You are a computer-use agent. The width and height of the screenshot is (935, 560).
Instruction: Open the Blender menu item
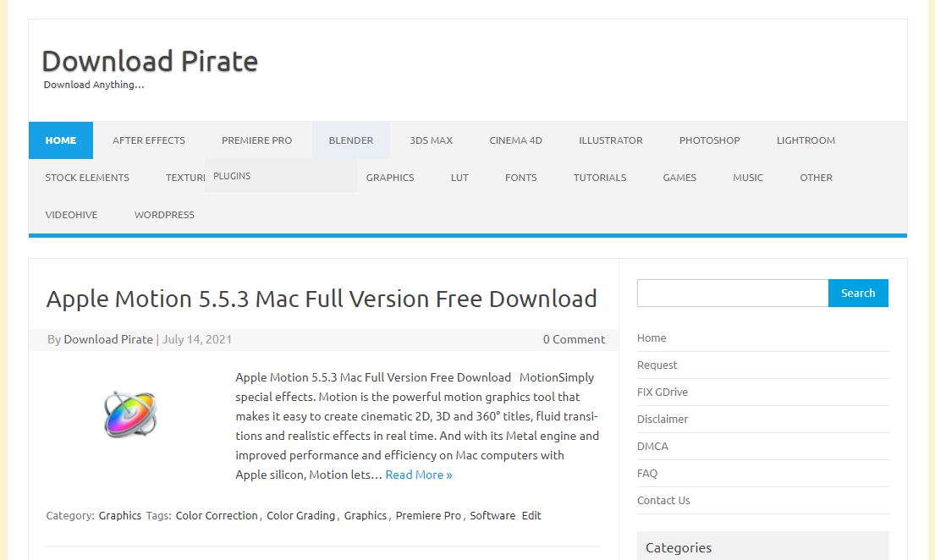point(350,140)
